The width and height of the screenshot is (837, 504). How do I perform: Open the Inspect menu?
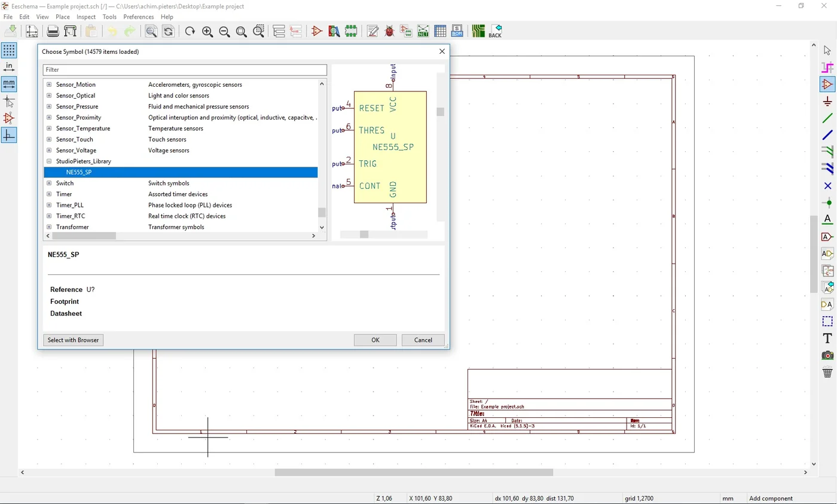(x=86, y=17)
